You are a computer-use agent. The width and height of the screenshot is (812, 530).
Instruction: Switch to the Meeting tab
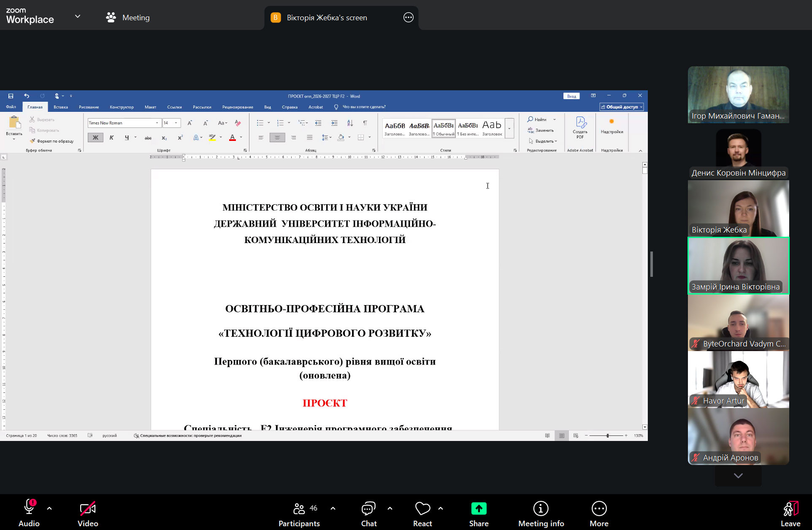pyautogui.click(x=128, y=18)
